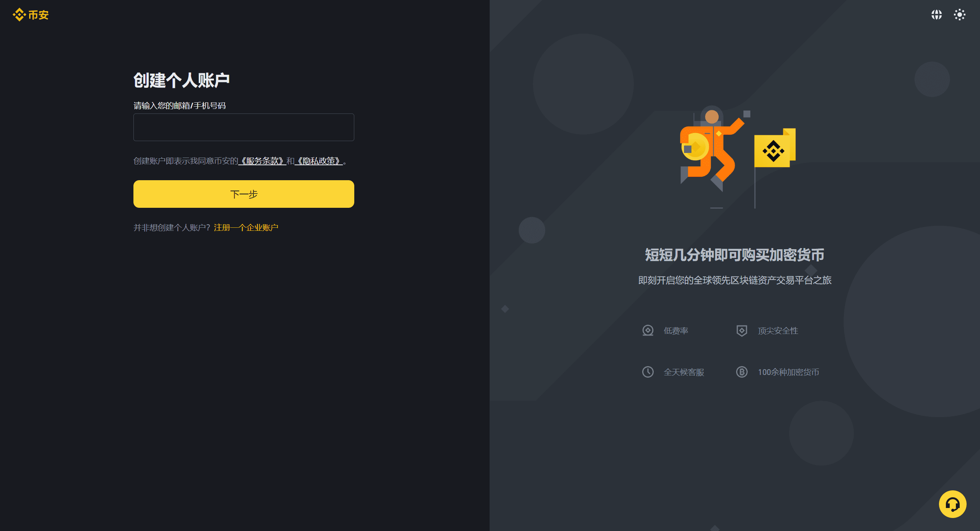This screenshot has width=980, height=531.
Task: Focus the email/phone number input field
Action: [243, 127]
